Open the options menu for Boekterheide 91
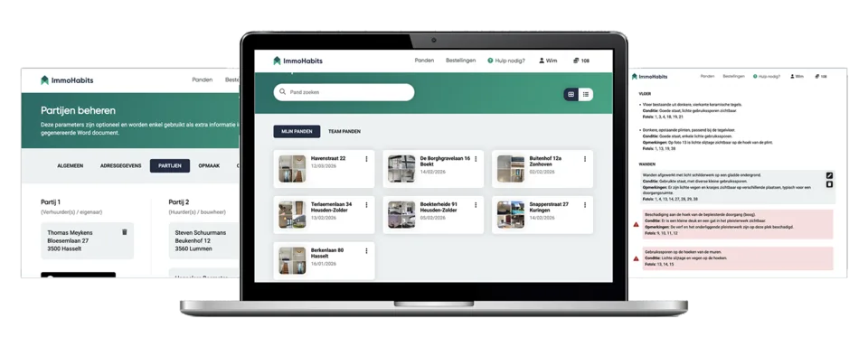Screen dimensions: 868x356 (x=476, y=204)
